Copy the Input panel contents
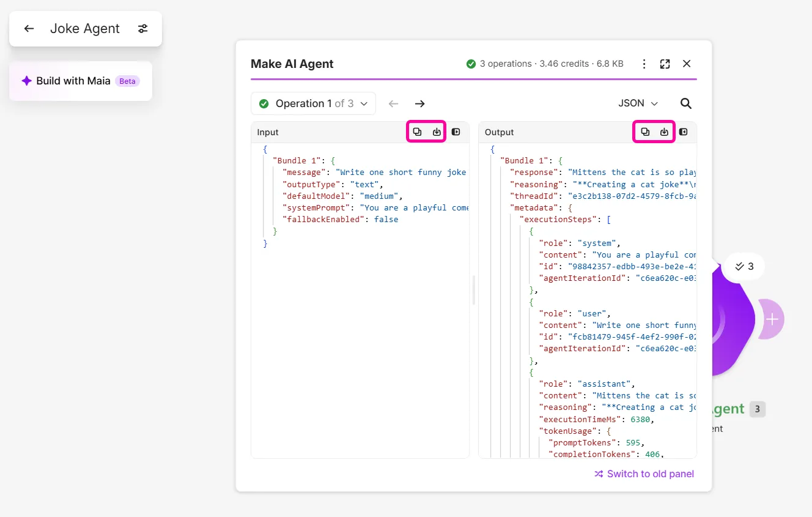 418,132
